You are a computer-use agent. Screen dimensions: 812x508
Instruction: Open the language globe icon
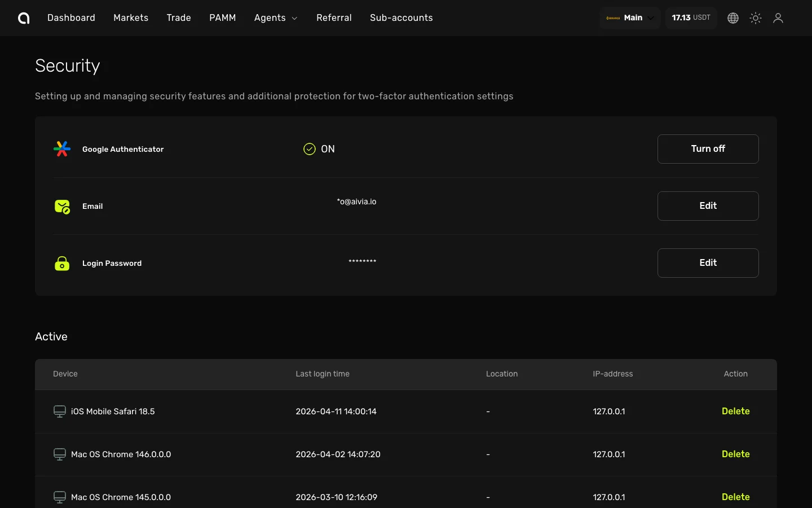[732, 18]
